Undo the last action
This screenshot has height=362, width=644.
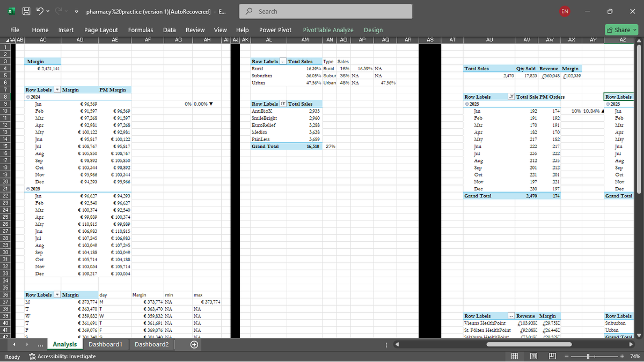pos(39,11)
